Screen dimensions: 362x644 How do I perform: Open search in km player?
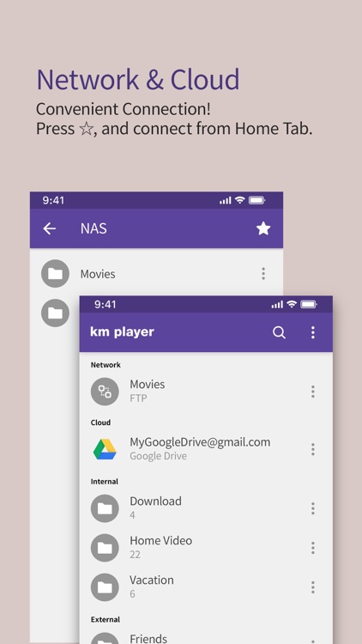click(x=279, y=332)
